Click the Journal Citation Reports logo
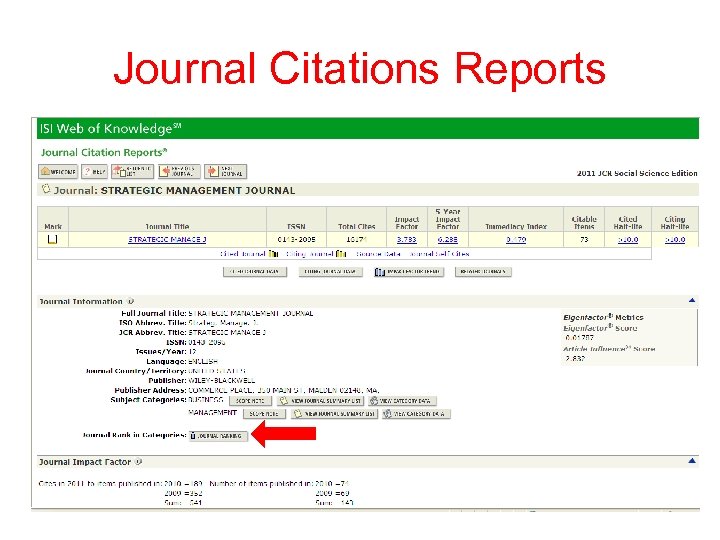This screenshot has height=540, width=720. (104, 152)
